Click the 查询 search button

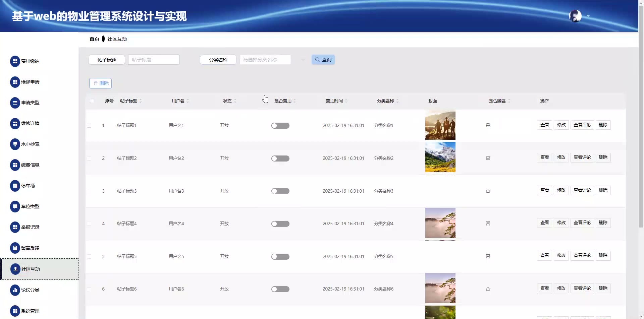[x=323, y=60]
